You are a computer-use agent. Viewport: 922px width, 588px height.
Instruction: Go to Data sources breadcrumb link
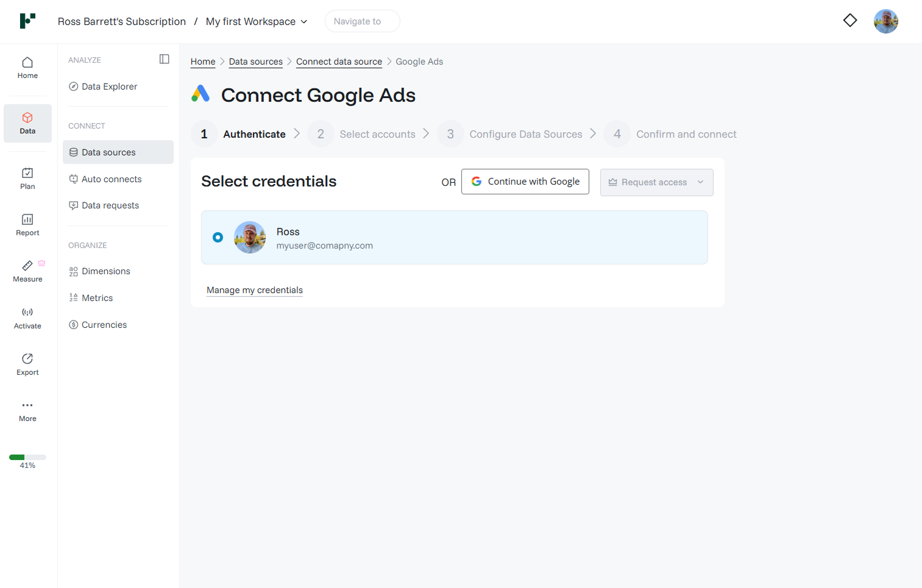point(256,62)
